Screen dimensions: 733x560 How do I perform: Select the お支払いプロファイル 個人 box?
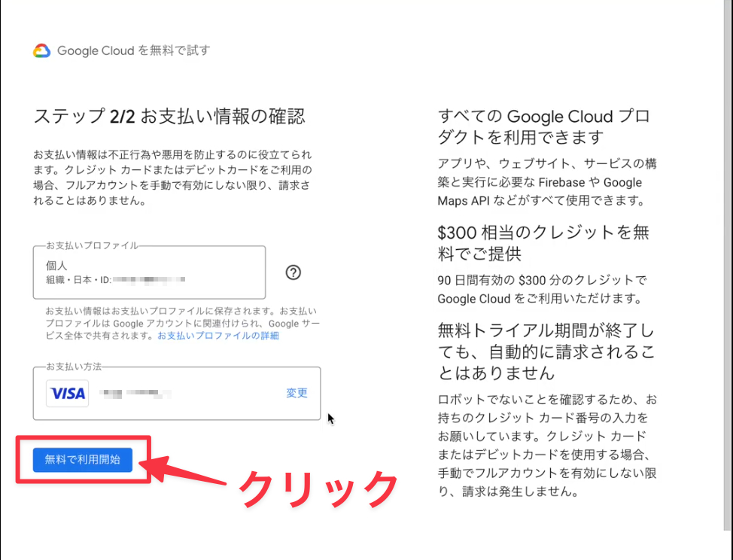coord(149,272)
